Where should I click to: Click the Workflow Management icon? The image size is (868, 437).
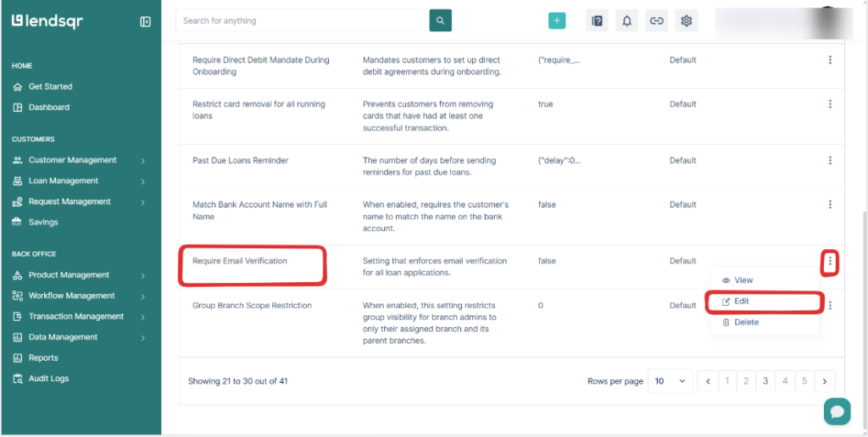[x=17, y=296]
